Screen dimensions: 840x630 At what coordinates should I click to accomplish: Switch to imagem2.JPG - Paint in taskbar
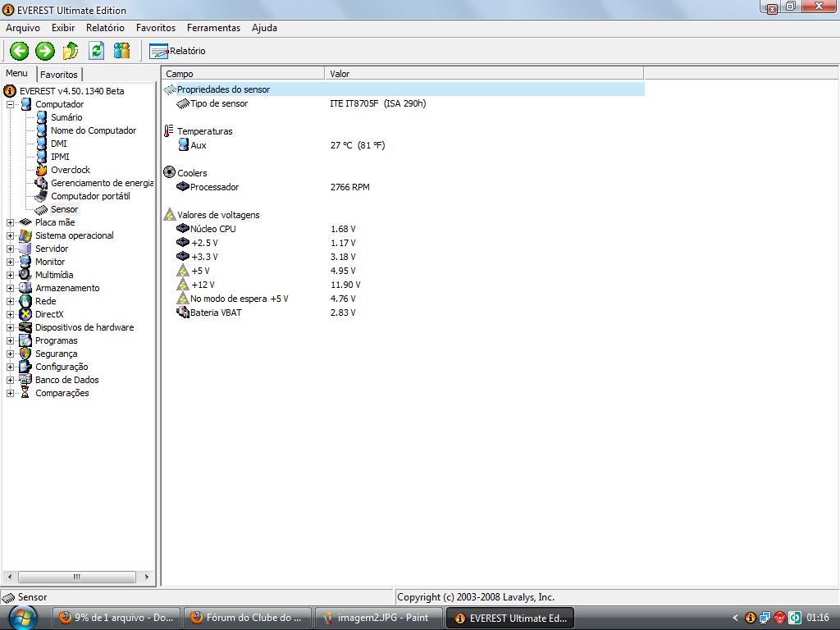379,618
